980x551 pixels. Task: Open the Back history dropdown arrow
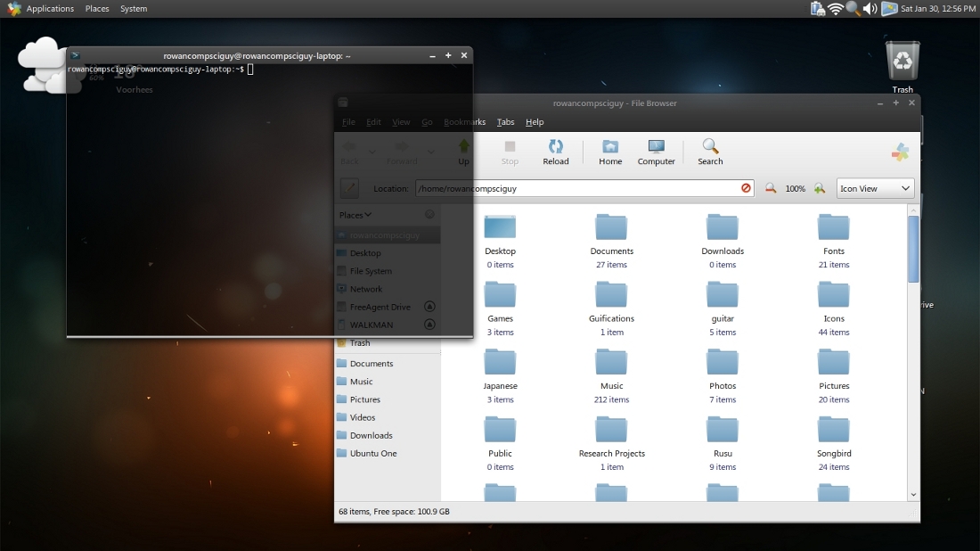(x=372, y=152)
